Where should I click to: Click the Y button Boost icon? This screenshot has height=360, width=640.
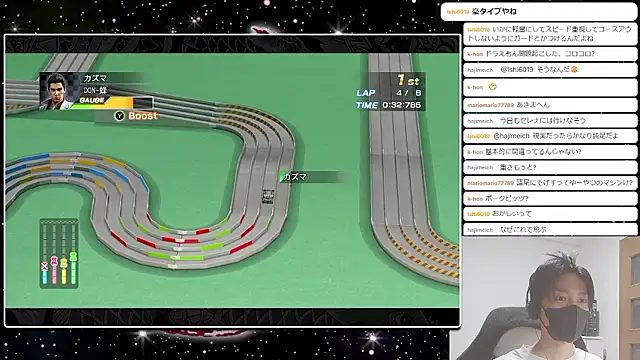[x=119, y=116]
